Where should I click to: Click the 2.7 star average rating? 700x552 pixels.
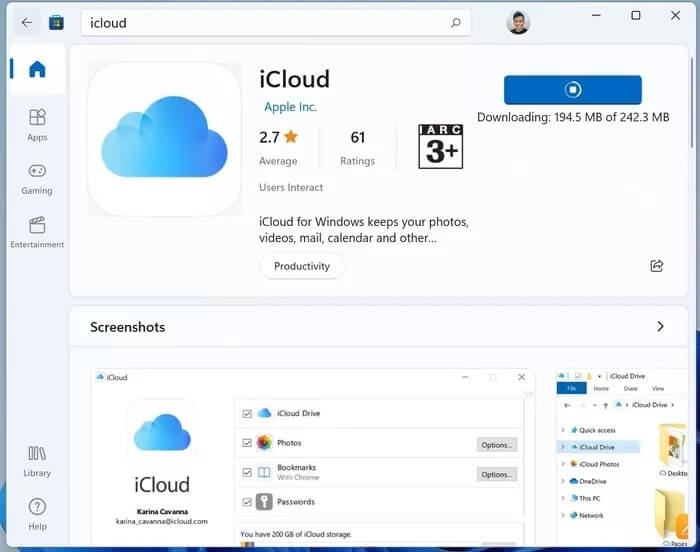tap(279, 146)
